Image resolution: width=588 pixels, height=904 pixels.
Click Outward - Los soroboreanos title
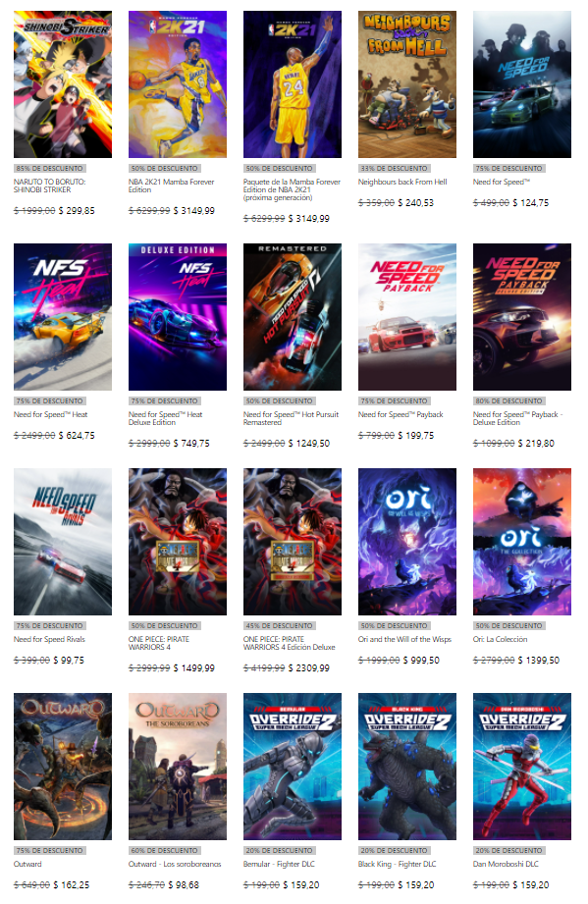[175, 864]
